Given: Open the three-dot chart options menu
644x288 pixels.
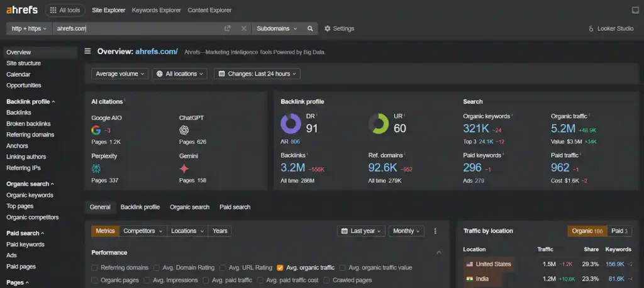Looking at the screenshot, I should [435, 231].
